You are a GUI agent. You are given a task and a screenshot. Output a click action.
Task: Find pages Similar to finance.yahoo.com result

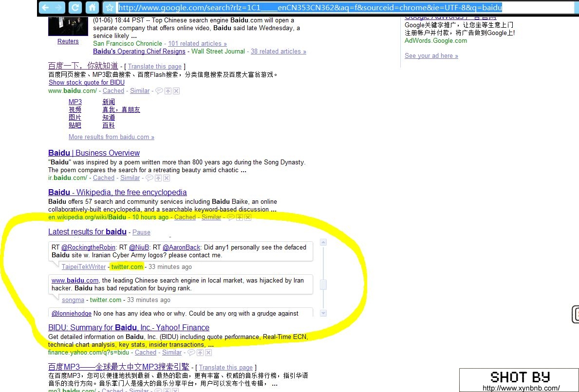tap(172, 353)
